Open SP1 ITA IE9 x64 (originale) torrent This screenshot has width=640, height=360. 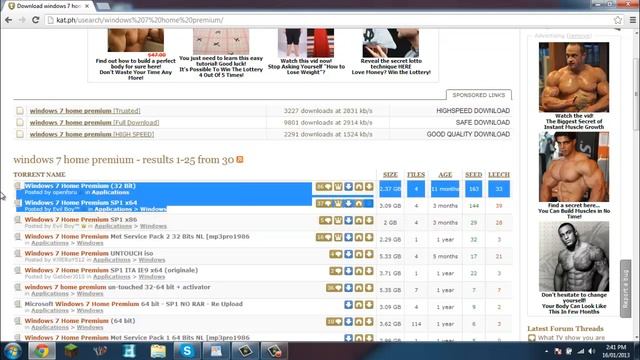[111, 270]
